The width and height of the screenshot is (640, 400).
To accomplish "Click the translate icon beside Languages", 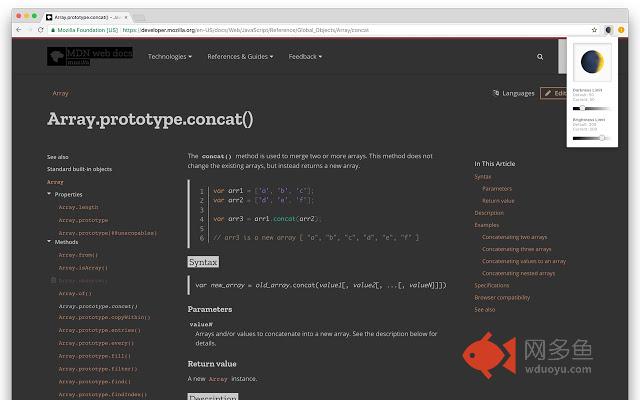I will (x=496, y=93).
